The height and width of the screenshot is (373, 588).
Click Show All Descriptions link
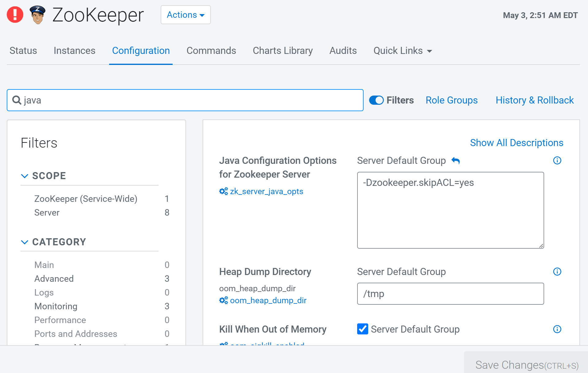coord(516,143)
